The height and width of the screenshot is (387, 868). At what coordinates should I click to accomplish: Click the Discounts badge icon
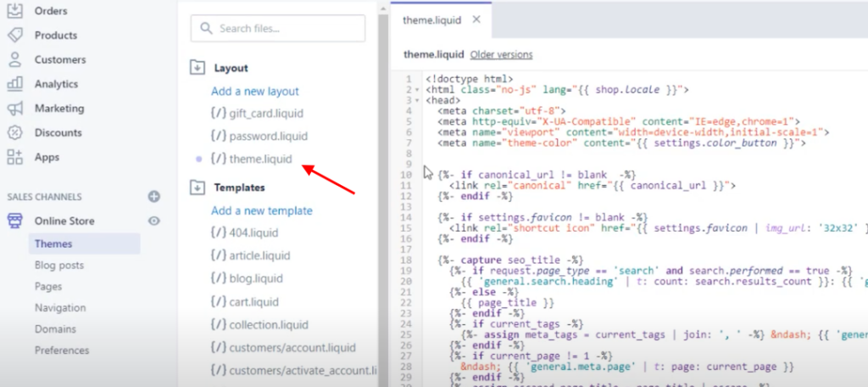(x=15, y=132)
